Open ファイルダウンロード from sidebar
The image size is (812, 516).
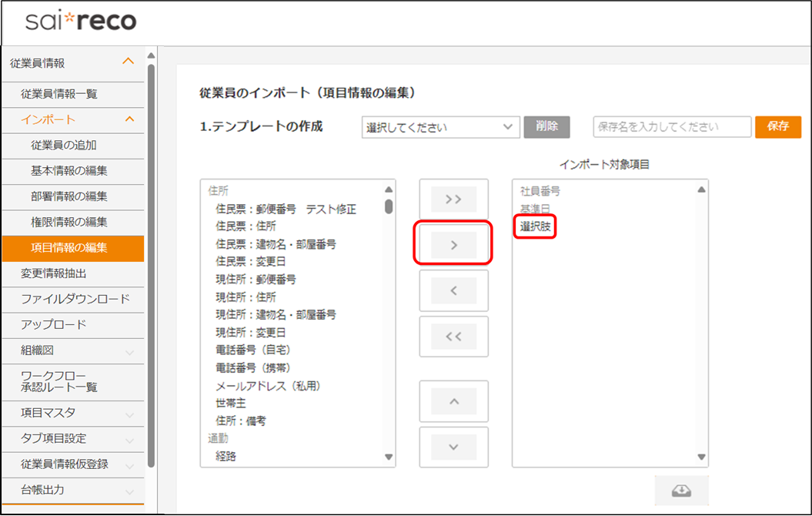pyautogui.click(x=75, y=299)
